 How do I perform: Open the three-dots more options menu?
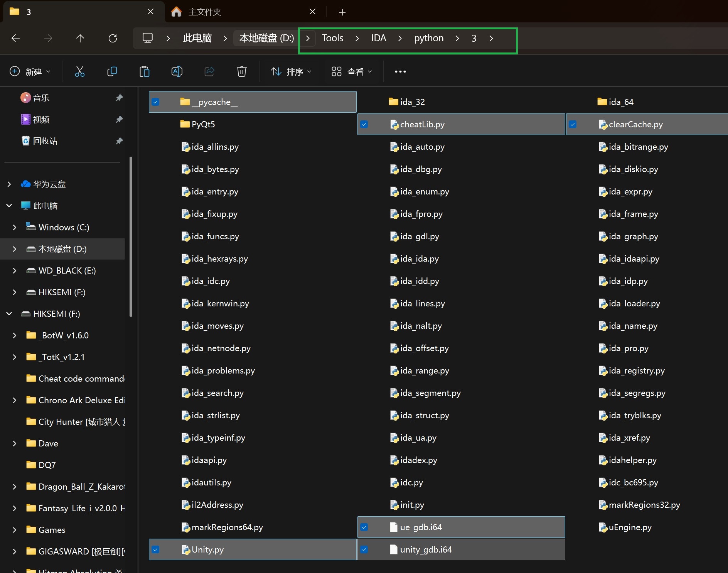click(x=400, y=71)
